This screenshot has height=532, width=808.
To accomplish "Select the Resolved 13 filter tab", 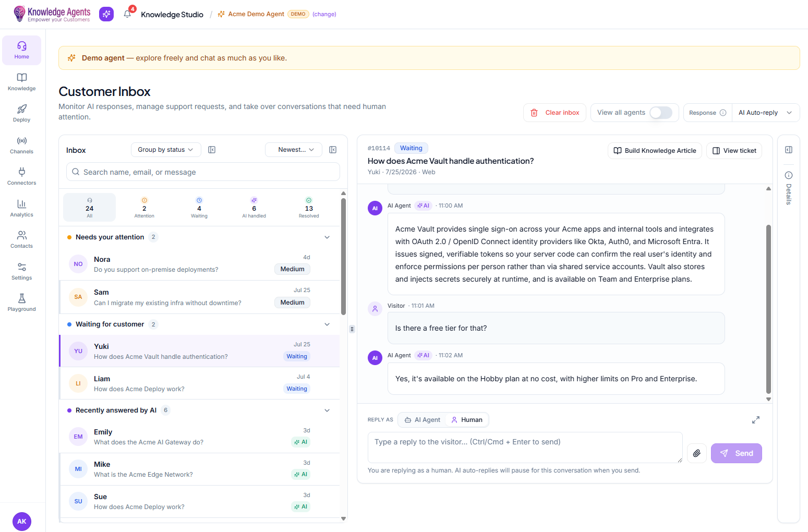I will coord(309,208).
